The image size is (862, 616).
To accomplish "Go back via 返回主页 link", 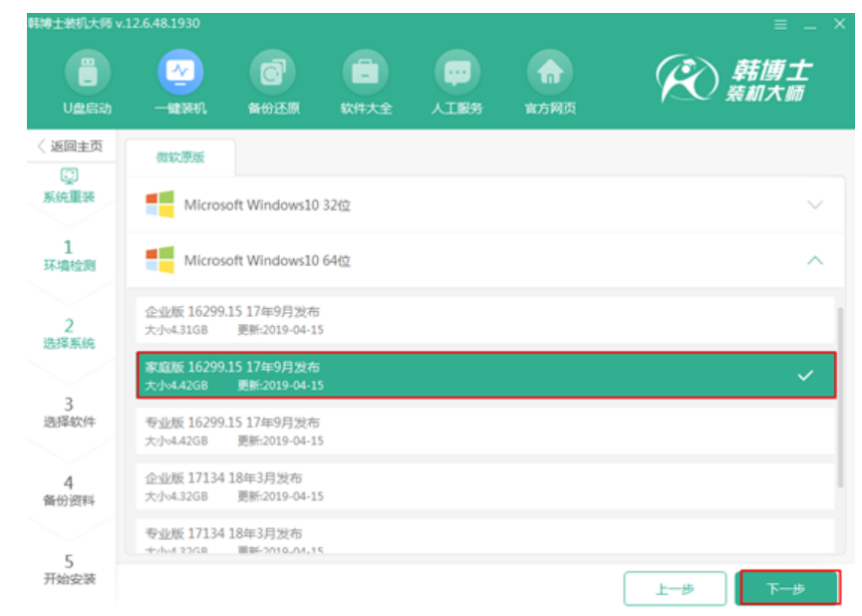I will click(71, 147).
